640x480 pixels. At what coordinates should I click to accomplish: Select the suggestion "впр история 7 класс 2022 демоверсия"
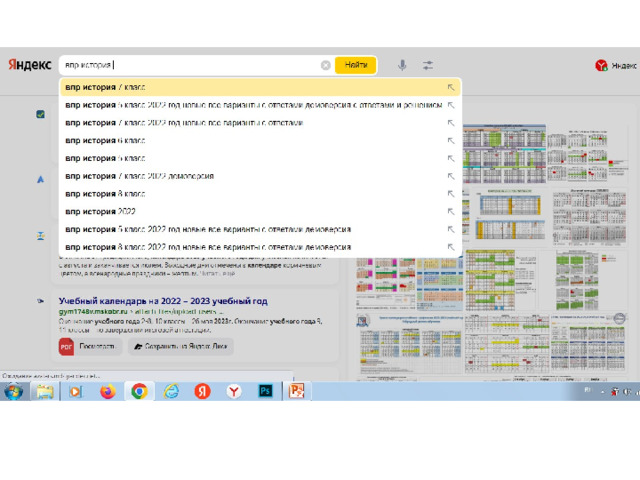click(x=260, y=176)
